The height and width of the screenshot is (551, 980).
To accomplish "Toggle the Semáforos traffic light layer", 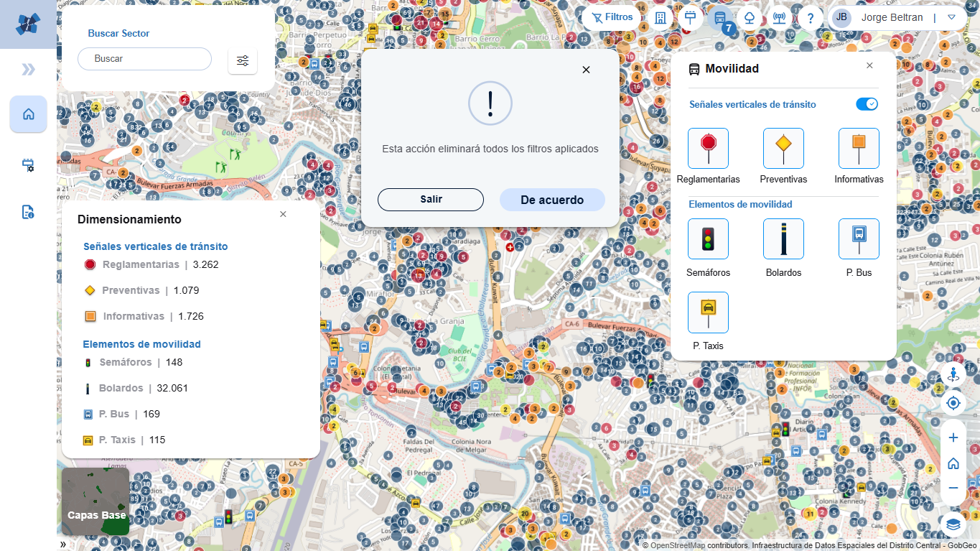I will [x=708, y=239].
